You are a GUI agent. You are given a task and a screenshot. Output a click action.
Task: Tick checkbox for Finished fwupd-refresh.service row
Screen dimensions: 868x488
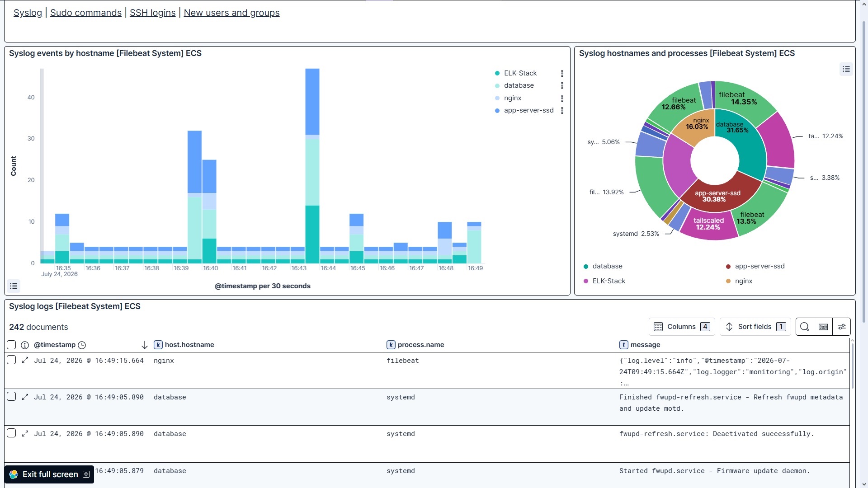point(11,397)
